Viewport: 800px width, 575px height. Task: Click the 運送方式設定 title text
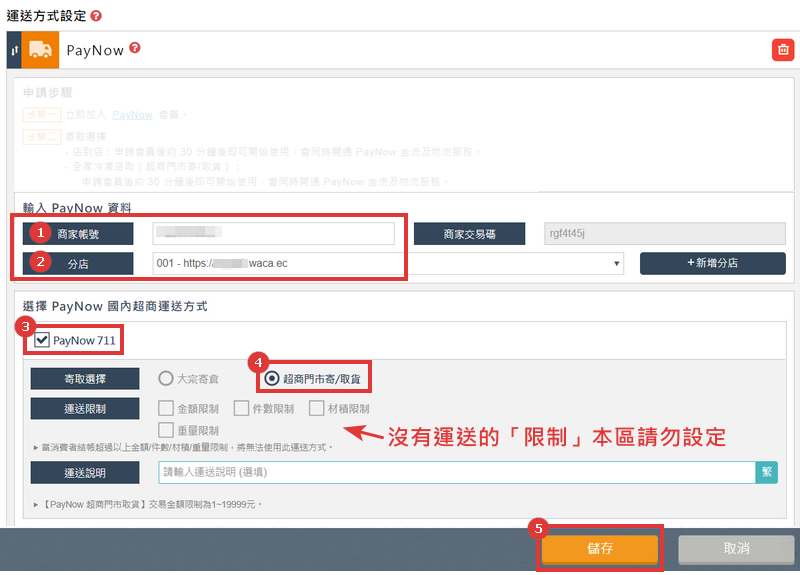pyautogui.click(x=46, y=16)
